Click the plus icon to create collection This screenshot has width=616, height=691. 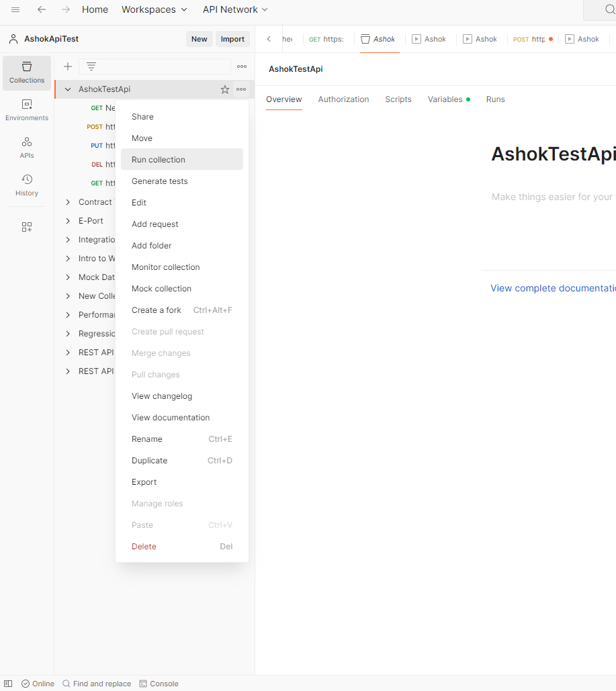tap(68, 66)
